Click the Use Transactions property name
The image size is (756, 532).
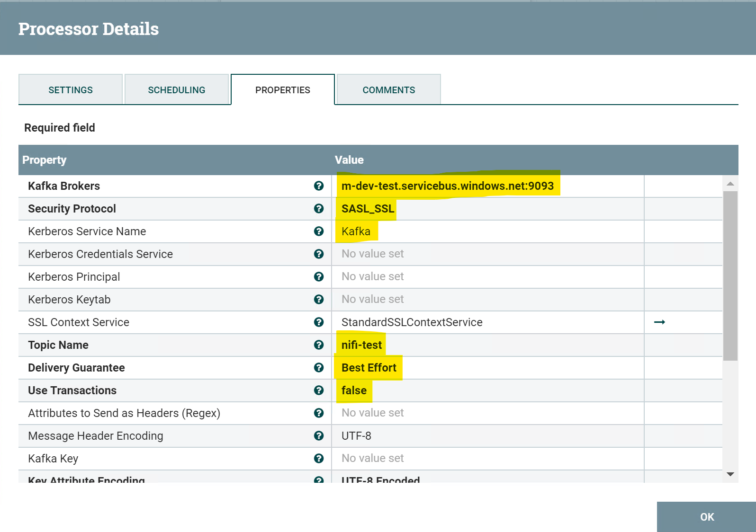pyautogui.click(x=72, y=390)
